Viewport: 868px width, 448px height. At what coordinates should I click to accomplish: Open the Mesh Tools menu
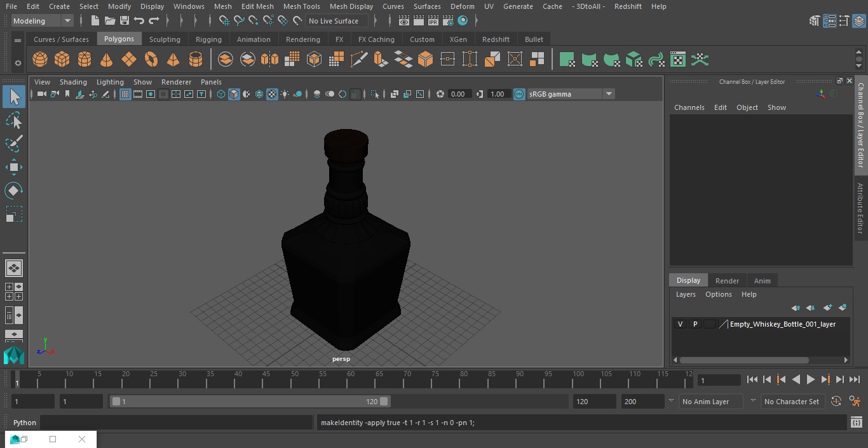click(301, 6)
